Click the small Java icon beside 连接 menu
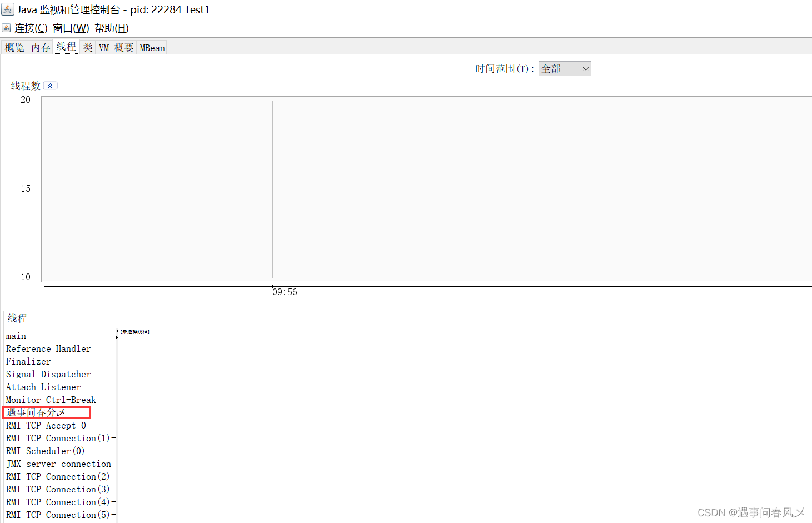 (6, 28)
